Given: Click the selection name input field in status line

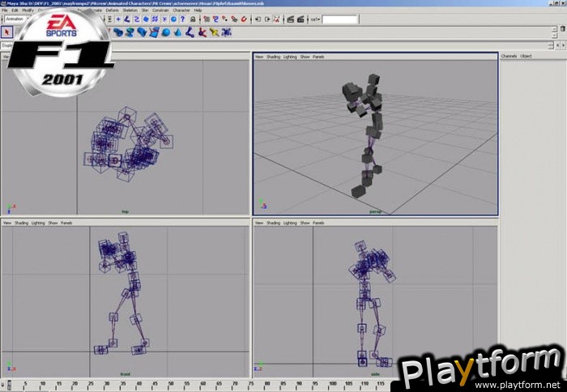Looking at the screenshot, I should tap(339, 19).
